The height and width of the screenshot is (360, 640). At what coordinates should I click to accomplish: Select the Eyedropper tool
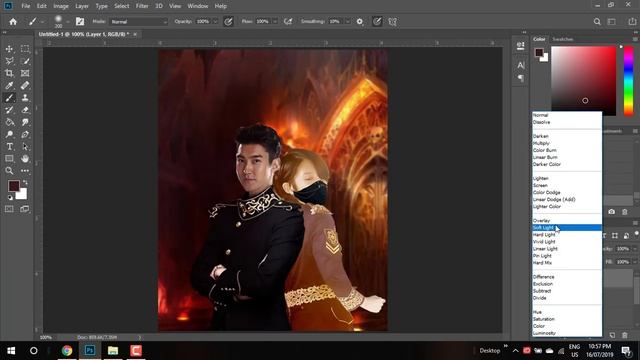tap(9, 85)
